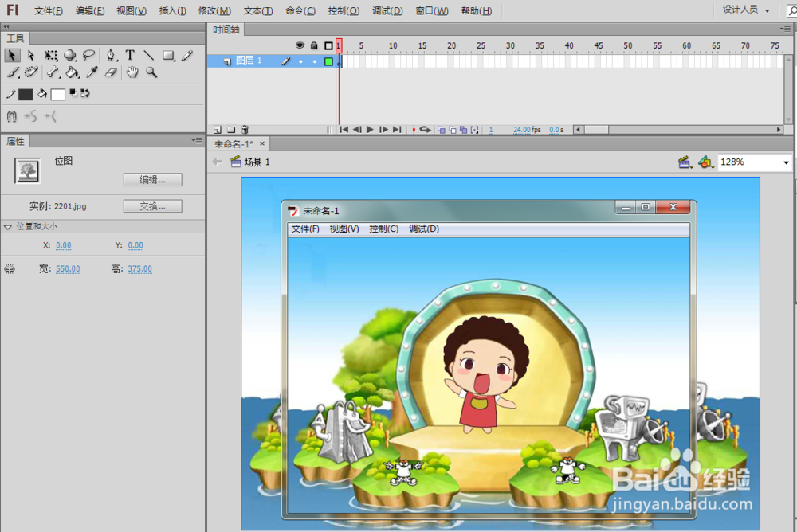
Task: Toggle Edit Multiple Frames
Action: click(x=463, y=130)
